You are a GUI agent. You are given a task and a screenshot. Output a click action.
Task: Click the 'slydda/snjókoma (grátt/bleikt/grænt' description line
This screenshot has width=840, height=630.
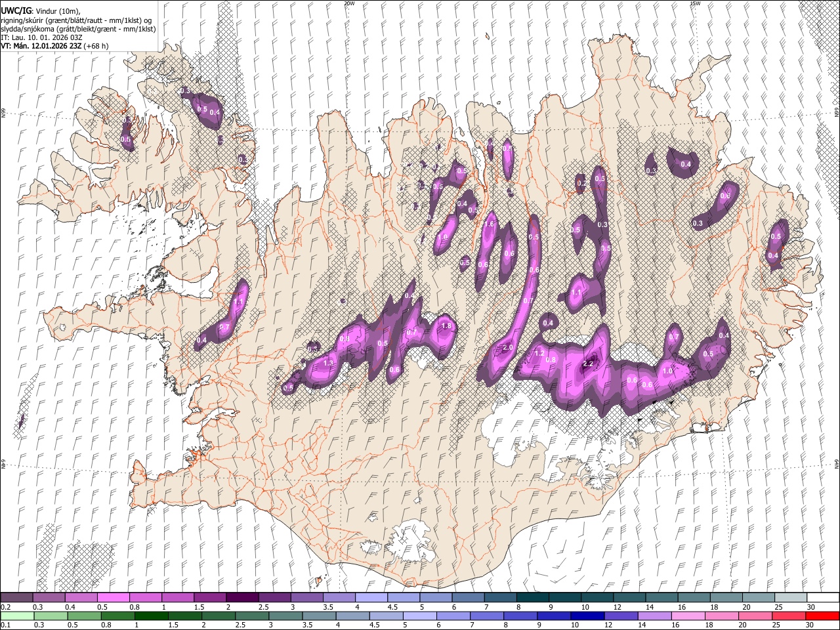click(x=78, y=29)
